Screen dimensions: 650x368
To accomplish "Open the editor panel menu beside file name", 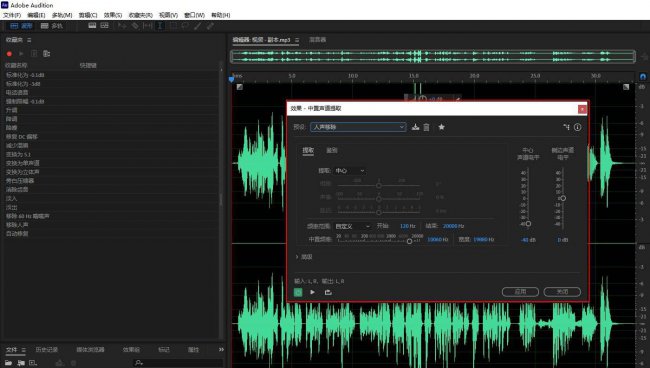I will (x=297, y=40).
